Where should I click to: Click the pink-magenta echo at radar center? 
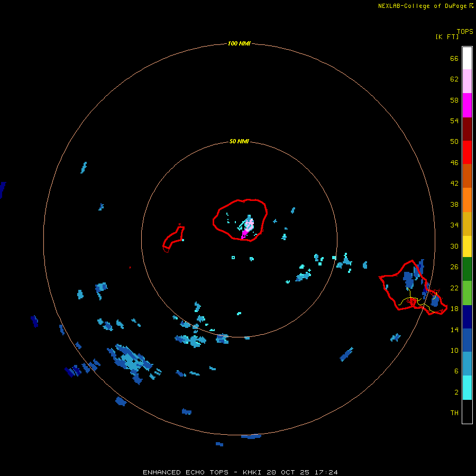(248, 228)
